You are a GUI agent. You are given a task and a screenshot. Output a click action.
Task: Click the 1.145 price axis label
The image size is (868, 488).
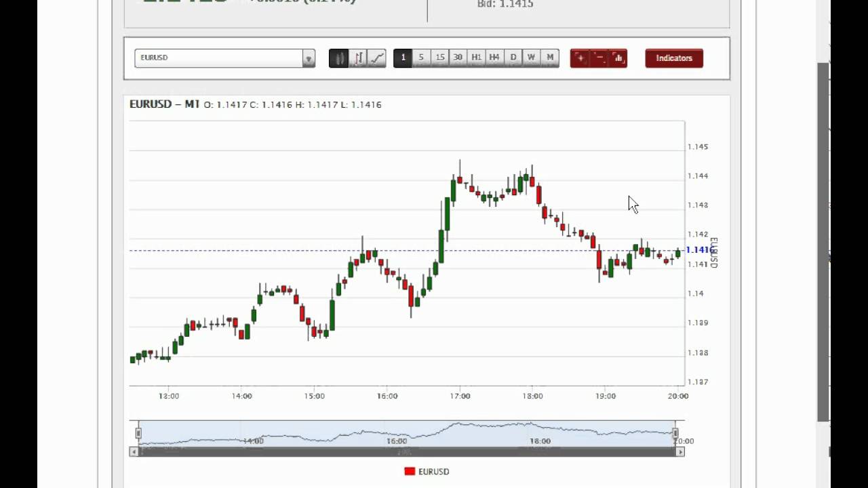point(698,147)
